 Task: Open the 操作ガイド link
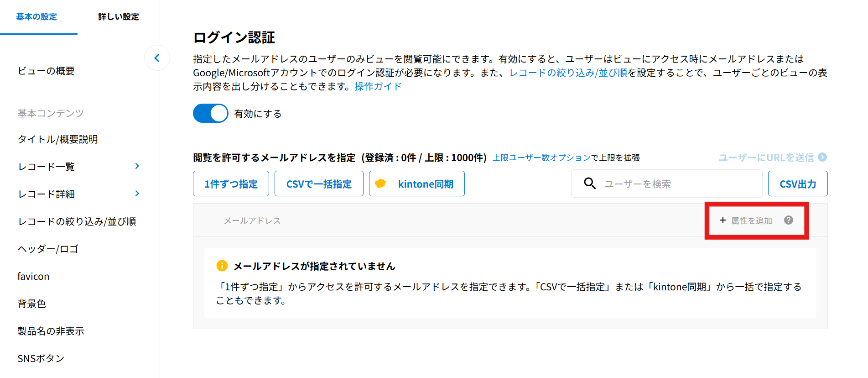(x=378, y=86)
